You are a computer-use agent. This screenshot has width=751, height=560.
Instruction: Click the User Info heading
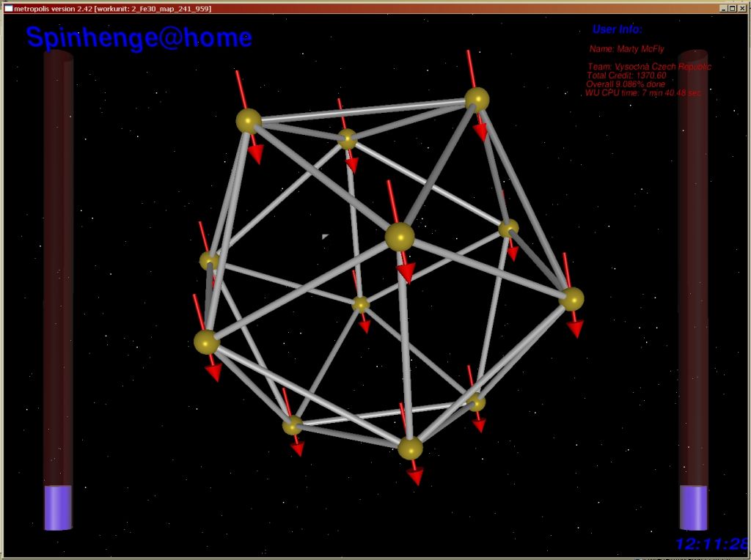click(618, 29)
